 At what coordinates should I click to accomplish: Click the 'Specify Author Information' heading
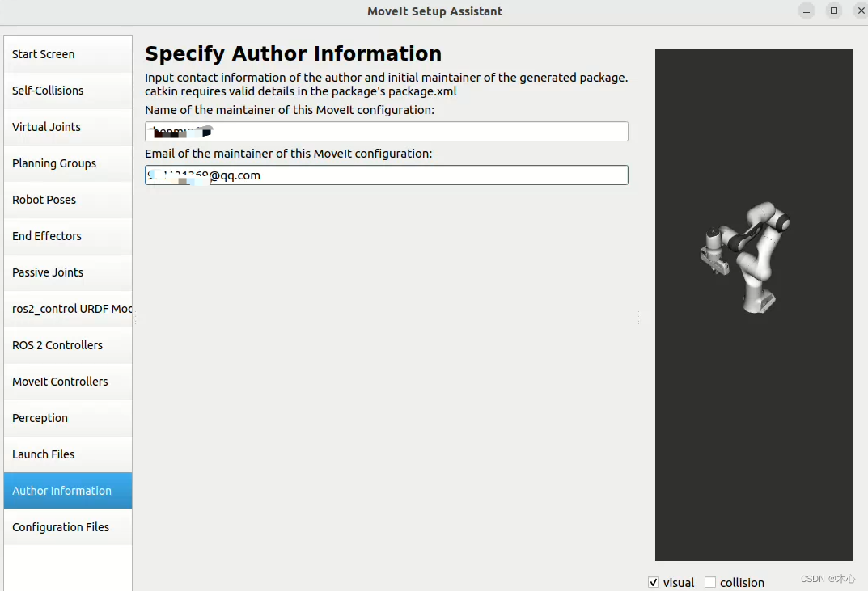point(294,53)
